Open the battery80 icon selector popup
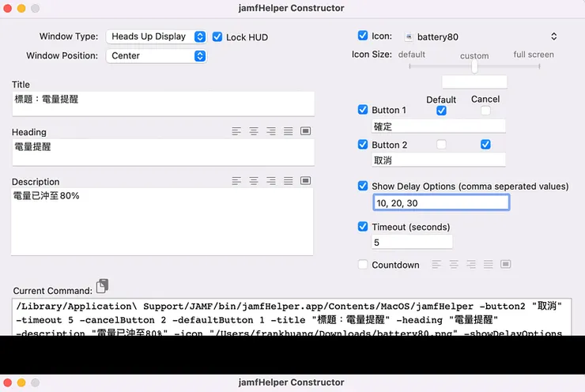The image size is (585, 392). 481,36
